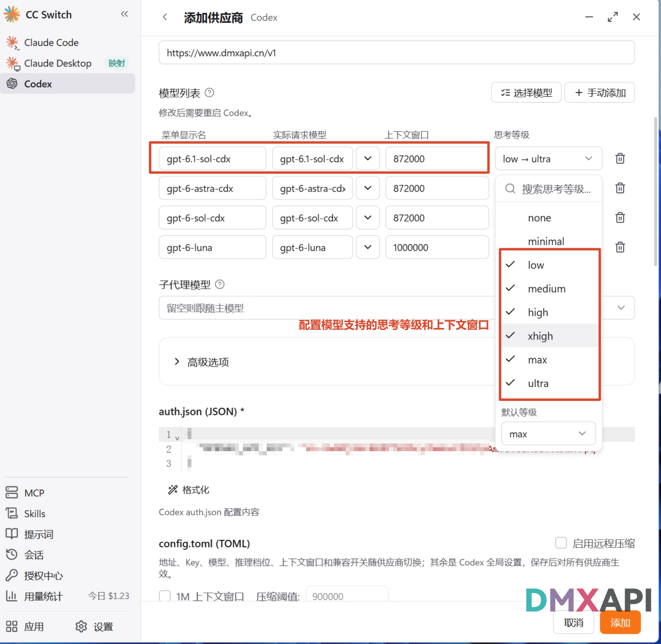
Task: Click the 选择模型 button
Action: 526,93
